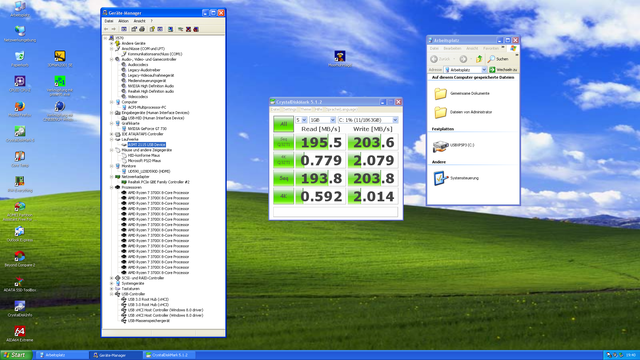Click the Windows Start button

pyautogui.click(x=16, y=355)
